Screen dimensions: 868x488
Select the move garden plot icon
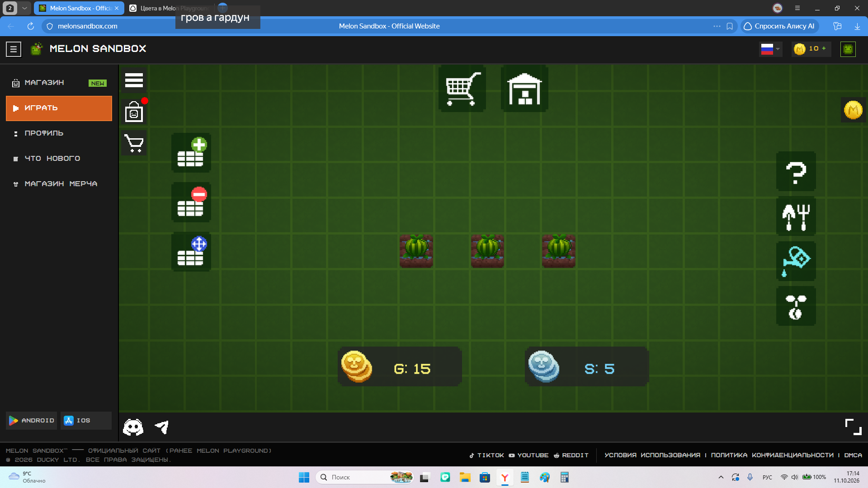pos(191,252)
